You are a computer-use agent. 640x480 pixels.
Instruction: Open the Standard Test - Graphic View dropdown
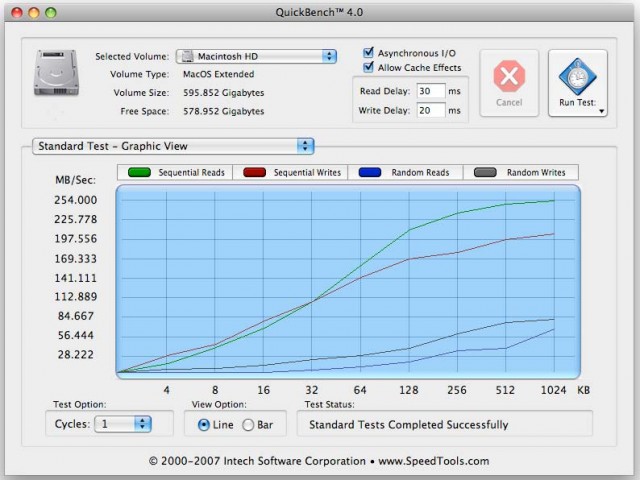click(173, 146)
